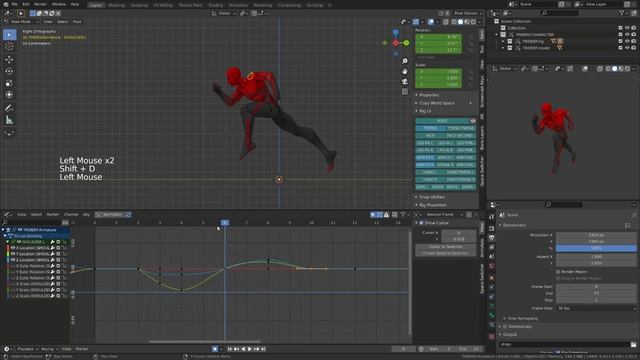Viewport: 640px width, 360px height.
Task: Hide TRIDENT-model in the outliner
Action: point(627,48)
